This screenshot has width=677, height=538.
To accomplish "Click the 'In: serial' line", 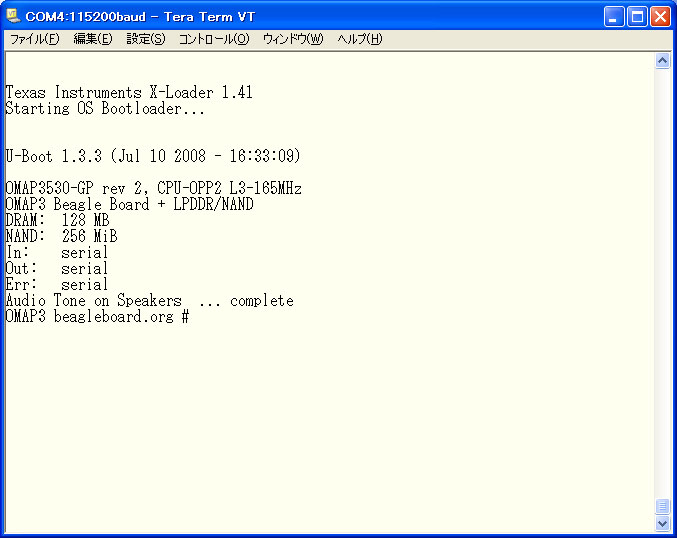I will (57, 252).
